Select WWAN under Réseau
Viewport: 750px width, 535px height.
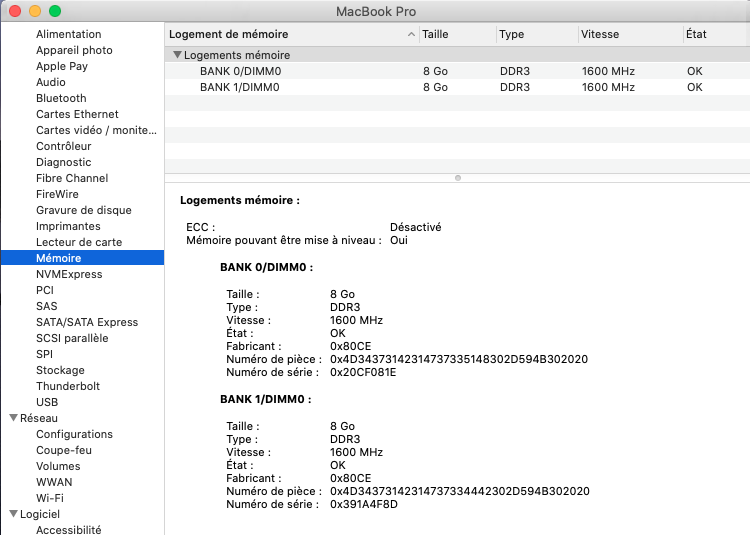(x=54, y=482)
